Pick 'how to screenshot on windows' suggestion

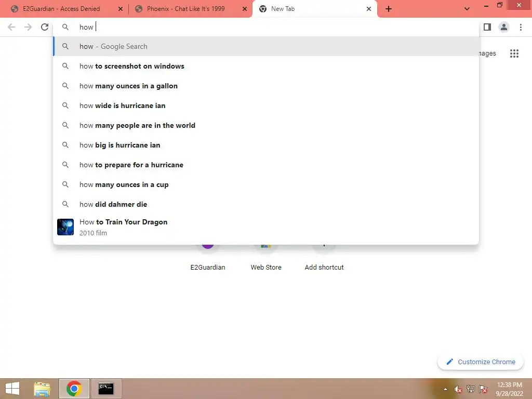click(266, 66)
